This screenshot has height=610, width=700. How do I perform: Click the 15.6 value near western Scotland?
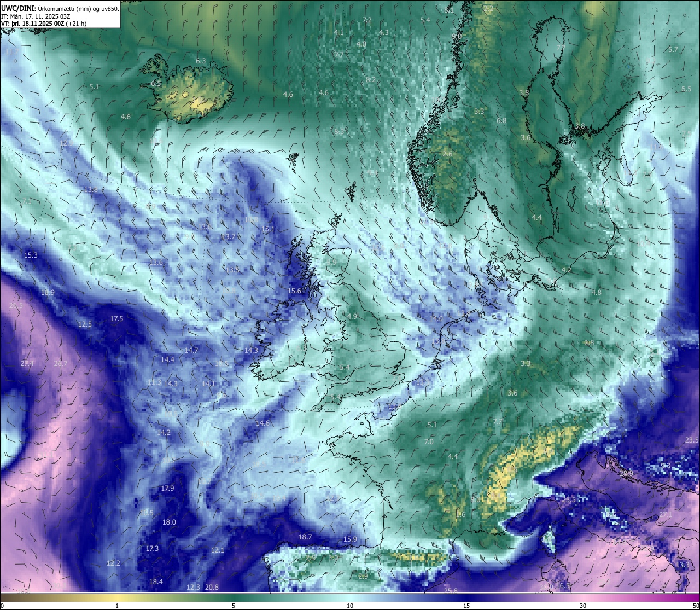295,291
